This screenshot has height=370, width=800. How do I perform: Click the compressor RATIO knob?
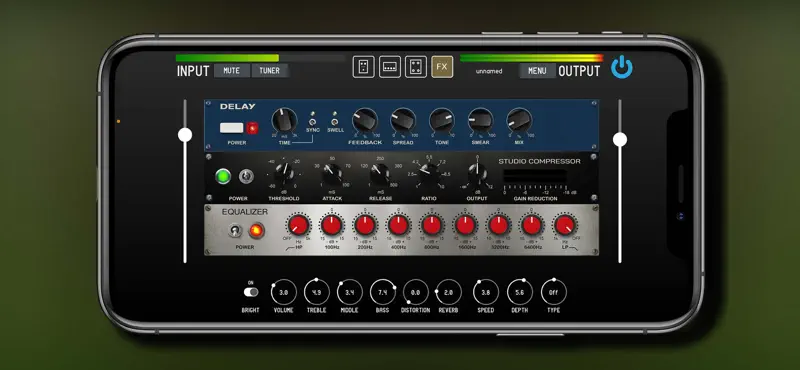pyautogui.click(x=429, y=175)
